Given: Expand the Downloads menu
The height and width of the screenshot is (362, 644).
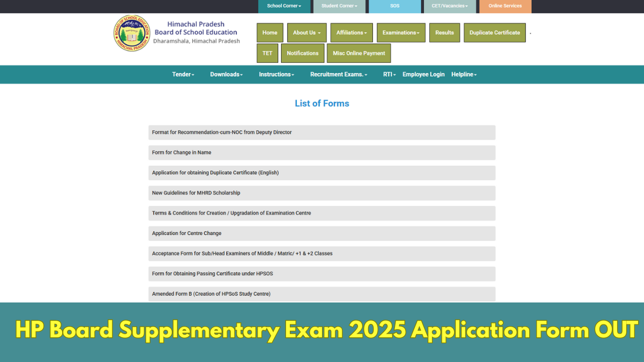Looking at the screenshot, I should click(226, 75).
